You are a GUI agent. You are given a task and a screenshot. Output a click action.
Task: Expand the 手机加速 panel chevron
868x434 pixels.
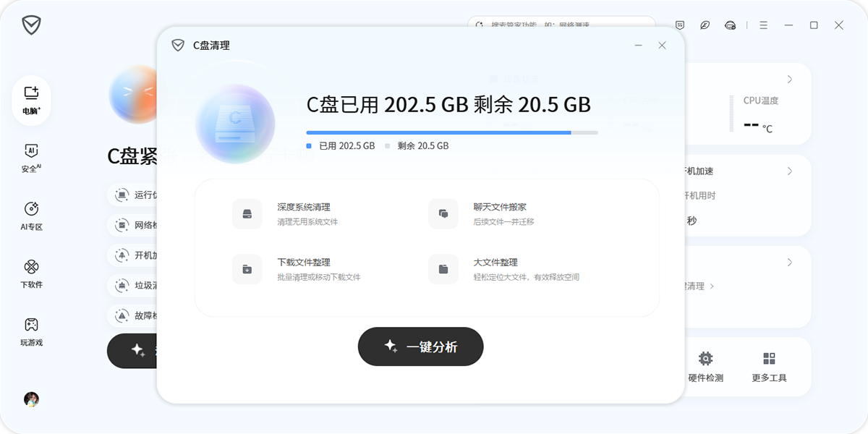(x=791, y=171)
